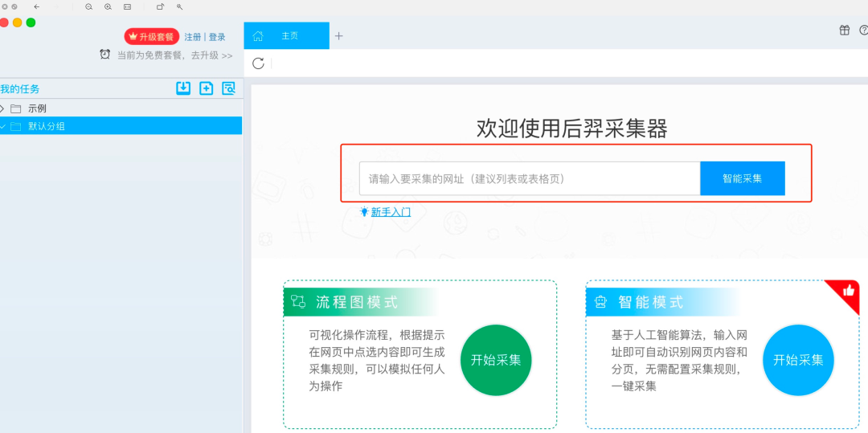Click the forward arrow in the top viewer toolbar
This screenshot has width=868, height=433.
[x=56, y=6]
